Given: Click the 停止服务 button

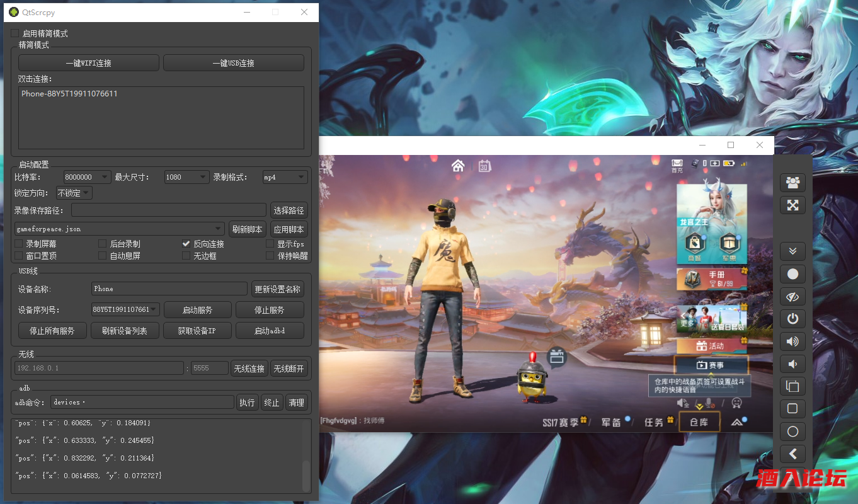Looking at the screenshot, I should [x=270, y=310].
